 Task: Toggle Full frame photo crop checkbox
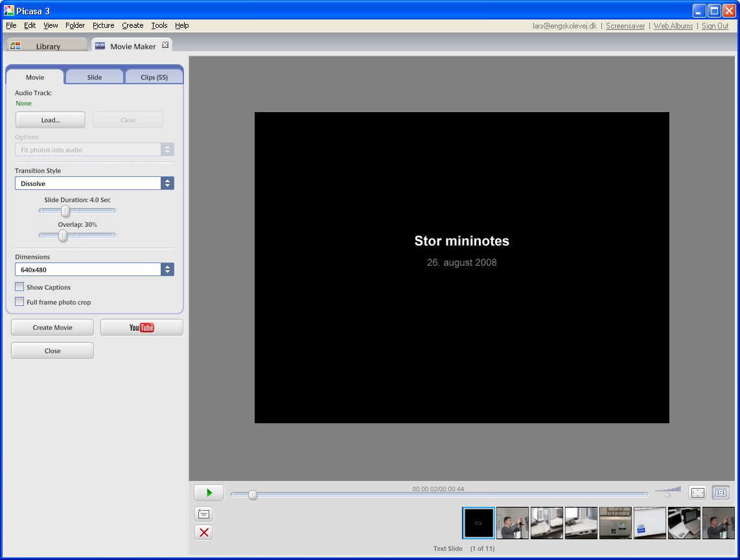point(19,302)
